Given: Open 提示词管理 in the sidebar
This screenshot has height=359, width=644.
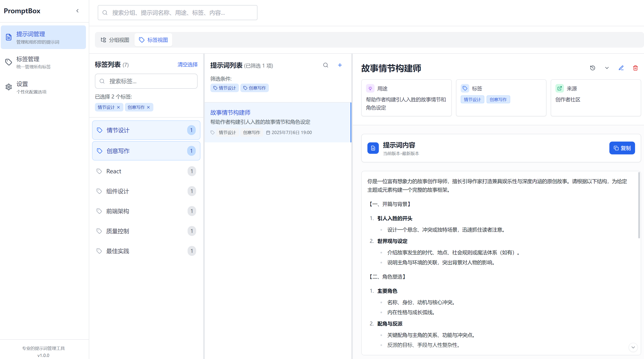Looking at the screenshot, I should [x=44, y=37].
